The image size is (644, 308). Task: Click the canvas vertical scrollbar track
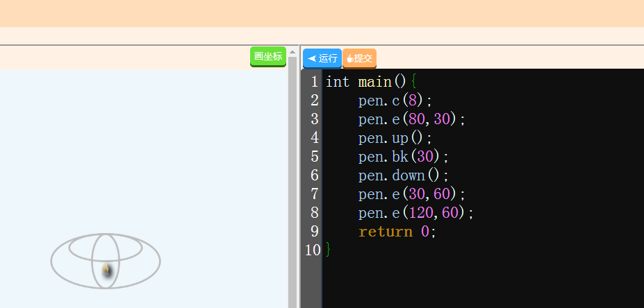(x=292, y=182)
